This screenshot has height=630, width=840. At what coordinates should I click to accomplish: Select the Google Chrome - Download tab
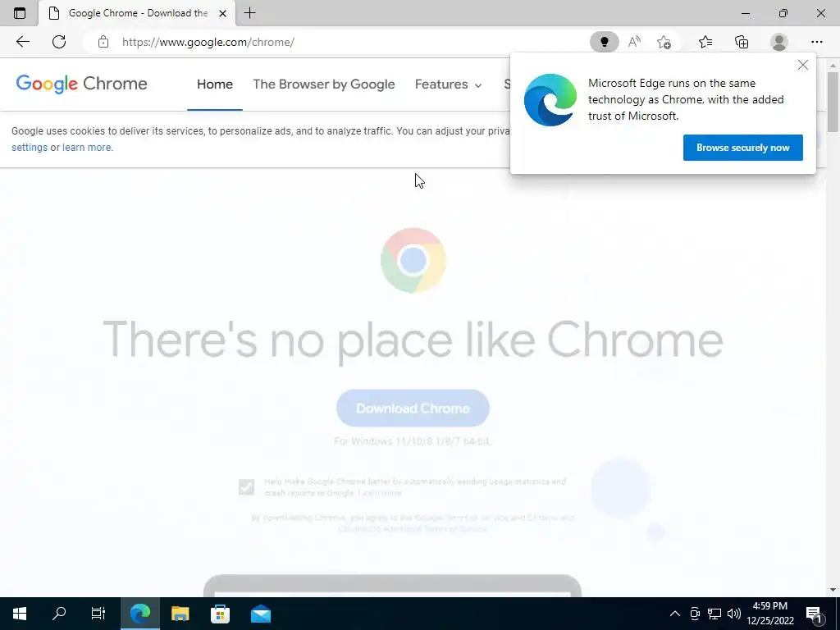pyautogui.click(x=137, y=13)
